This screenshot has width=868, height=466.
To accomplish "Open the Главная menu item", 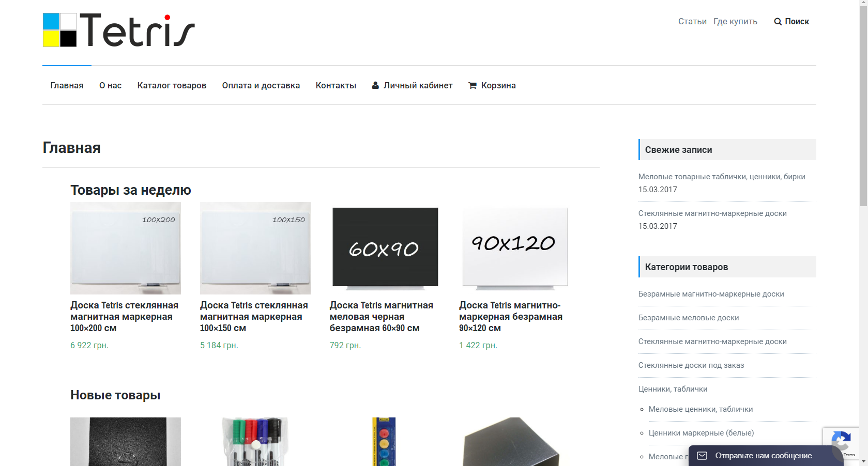I will click(x=67, y=85).
